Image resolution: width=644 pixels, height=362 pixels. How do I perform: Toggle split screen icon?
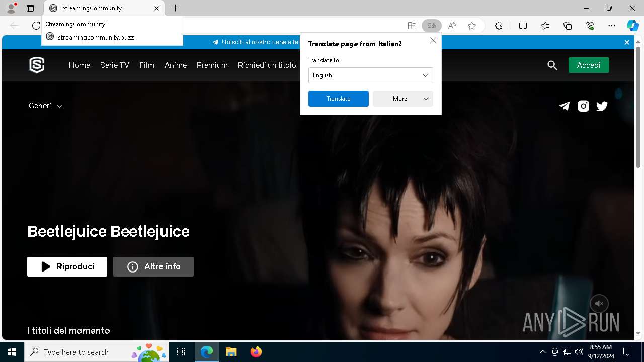pyautogui.click(x=523, y=26)
